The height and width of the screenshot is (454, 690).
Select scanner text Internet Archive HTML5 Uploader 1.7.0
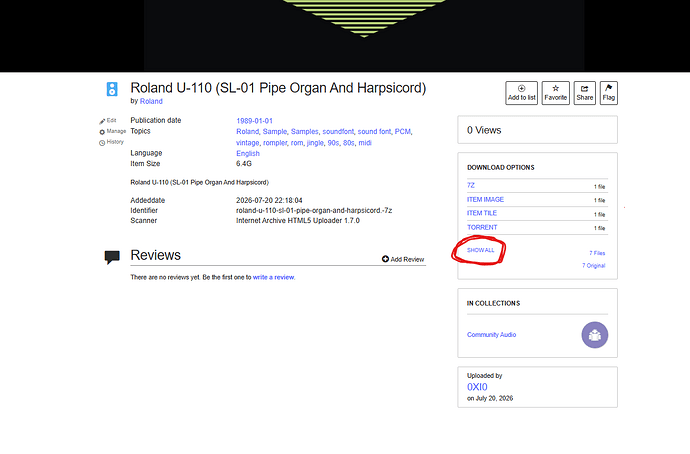[298, 220]
